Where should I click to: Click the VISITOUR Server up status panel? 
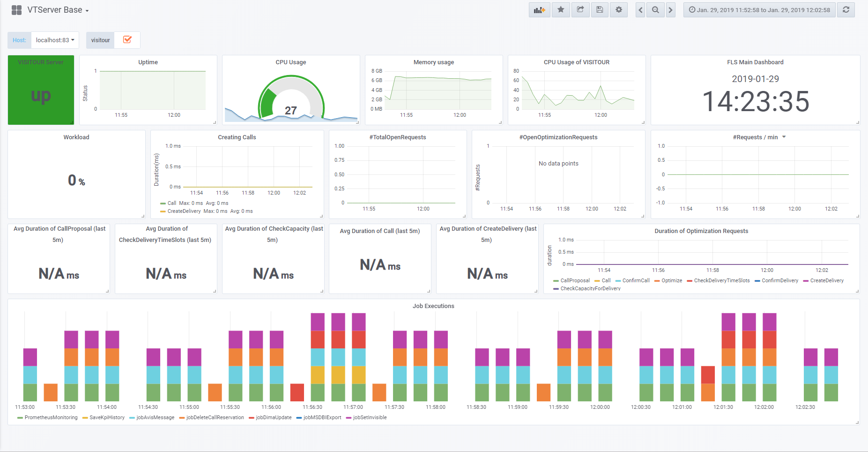[41, 90]
